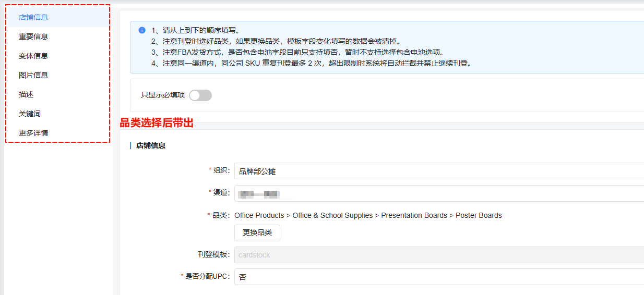Switch to 变体信息 section
Image resolution: width=644 pixels, height=295 pixels.
click(33, 56)
